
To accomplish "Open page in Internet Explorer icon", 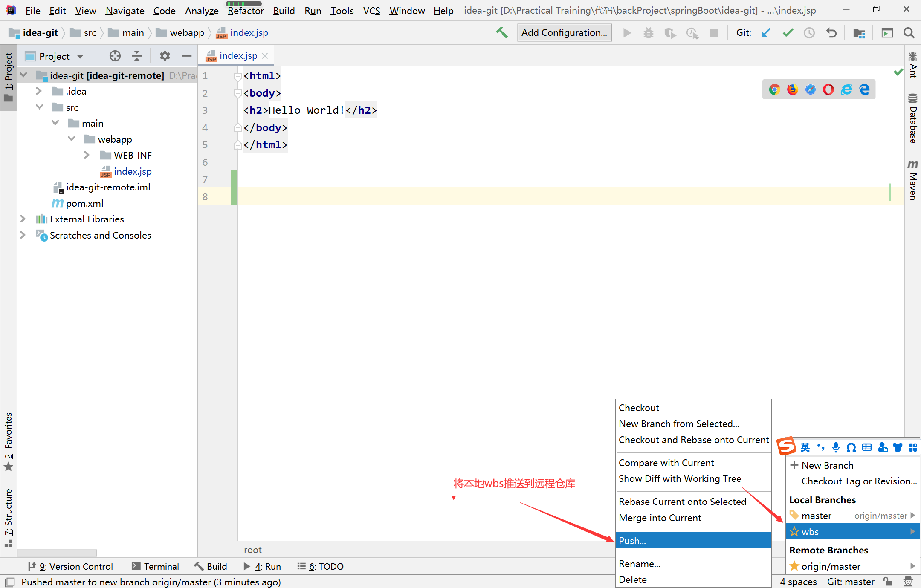I will coord(846,89).
